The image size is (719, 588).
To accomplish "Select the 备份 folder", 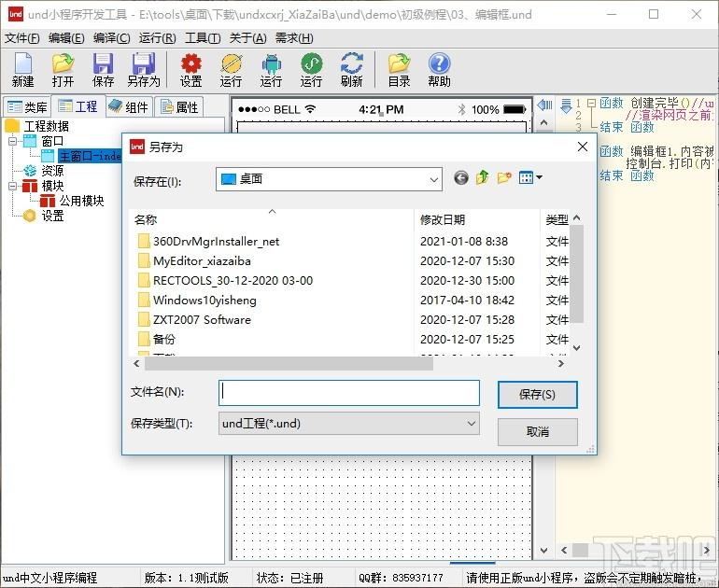I will [x=157, y=339].
